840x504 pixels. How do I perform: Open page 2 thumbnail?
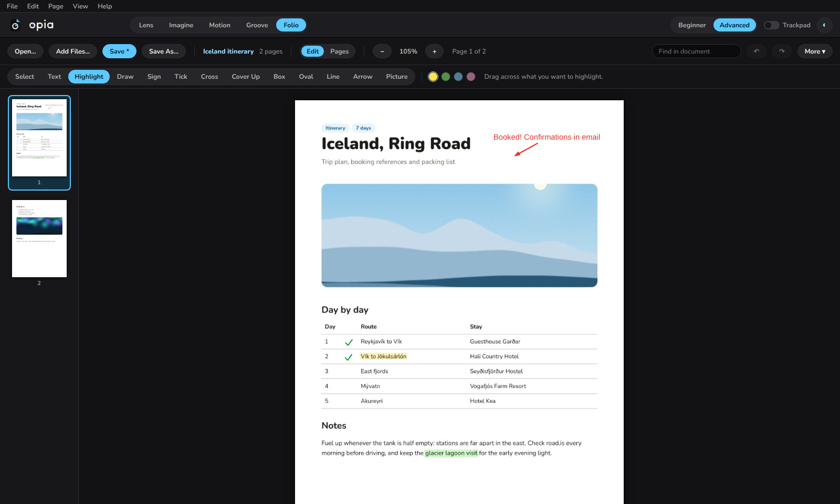(x=39, y=239)
